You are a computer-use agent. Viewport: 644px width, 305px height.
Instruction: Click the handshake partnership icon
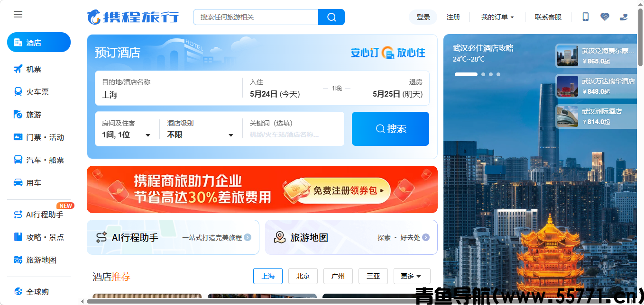605,17
